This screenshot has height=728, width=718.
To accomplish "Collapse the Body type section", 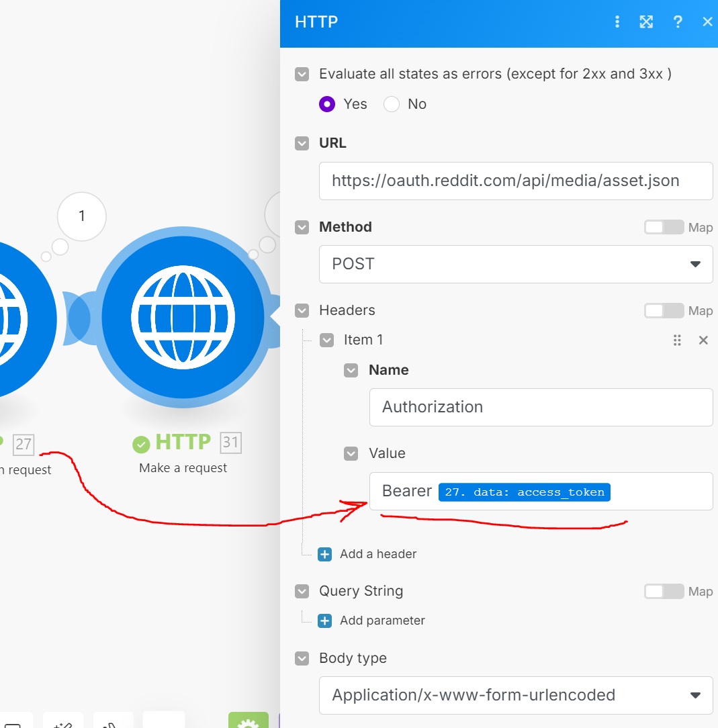I will click(302, 658).
